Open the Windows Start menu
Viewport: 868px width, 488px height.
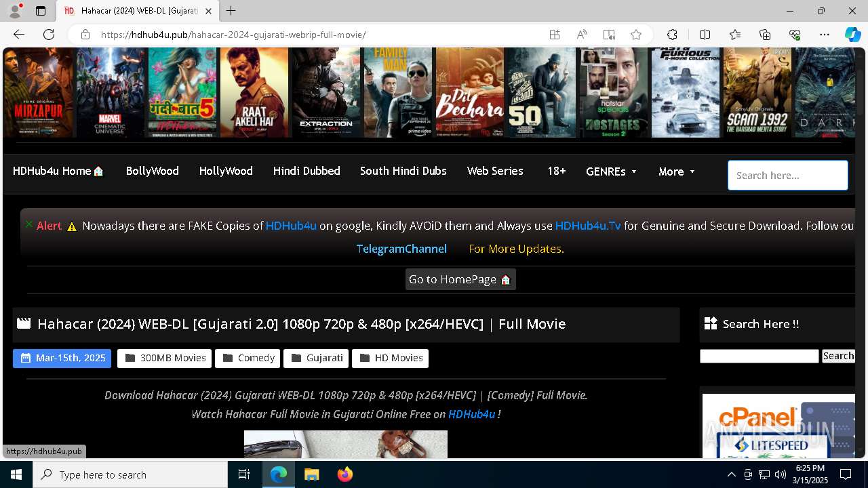[16, 474]
